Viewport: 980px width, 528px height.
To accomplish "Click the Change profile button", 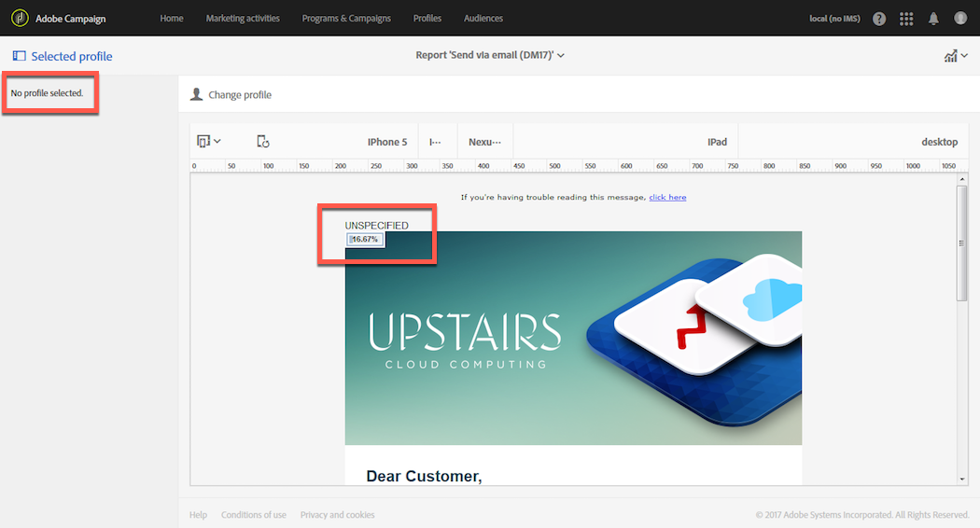I will point(231,94).
